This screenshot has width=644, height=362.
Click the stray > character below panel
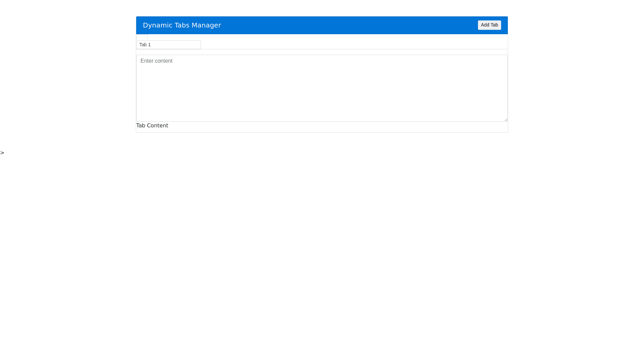pyautogui.click(x=2, y=153)
